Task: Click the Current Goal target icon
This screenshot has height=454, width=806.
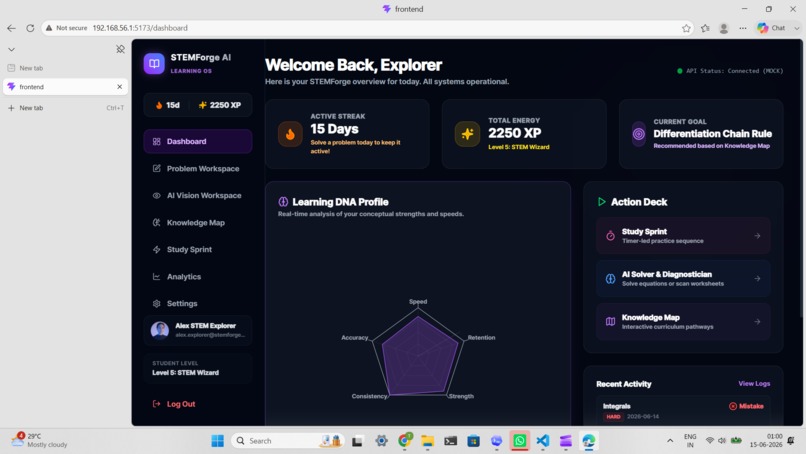Action: (x=638, y=134)
